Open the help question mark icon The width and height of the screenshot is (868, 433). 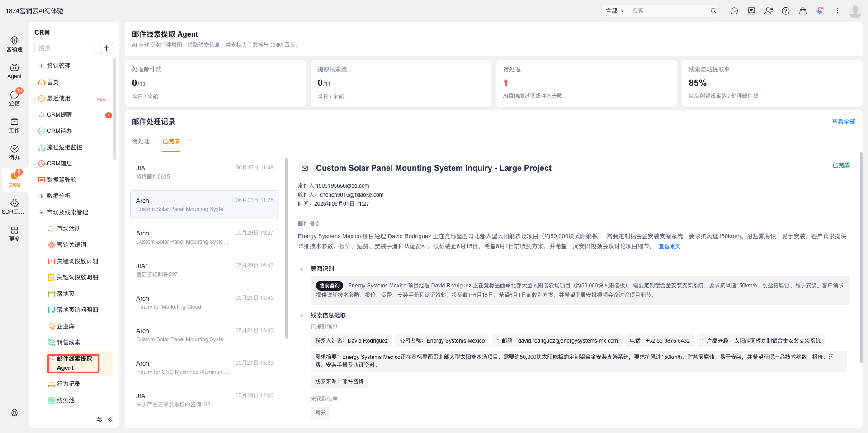[786, 11]
